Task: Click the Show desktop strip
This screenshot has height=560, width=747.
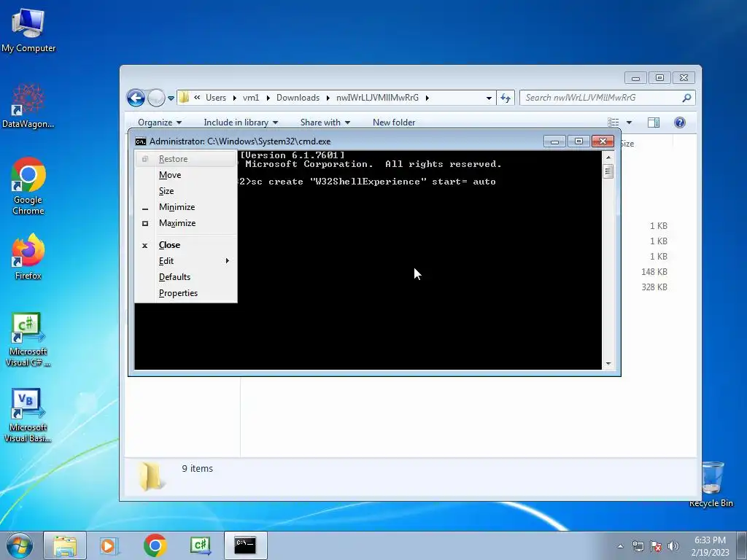Action: tap(742, 545)
